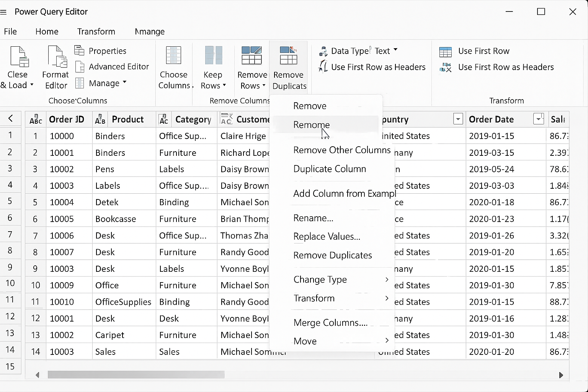
Task: Open the Close & Load dropdown arrow
Action: tap(32, 85)
